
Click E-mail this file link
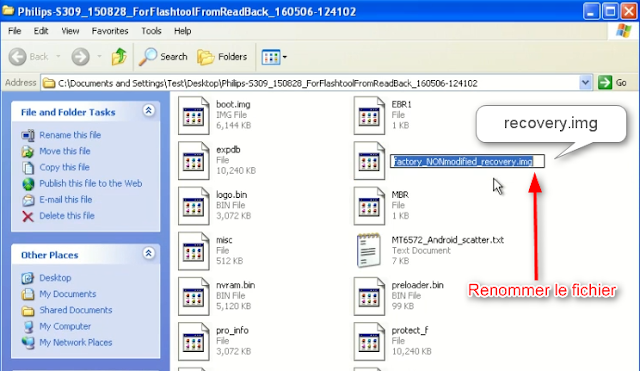pos(66,200)
